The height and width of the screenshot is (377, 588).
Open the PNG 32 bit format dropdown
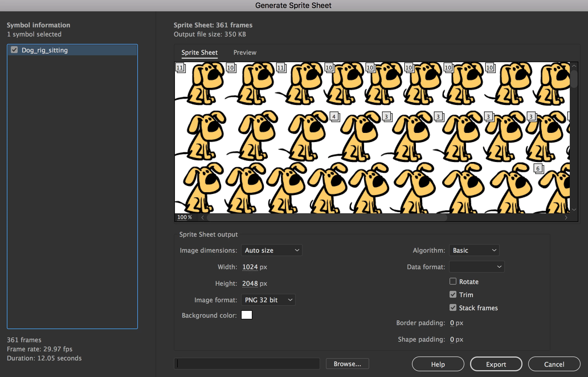(268, 300)
